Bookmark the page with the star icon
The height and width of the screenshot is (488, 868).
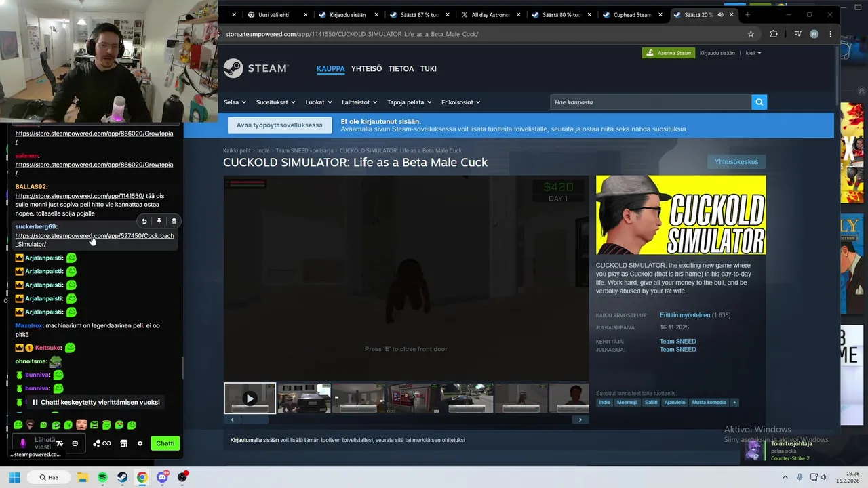tap(751, 34)
